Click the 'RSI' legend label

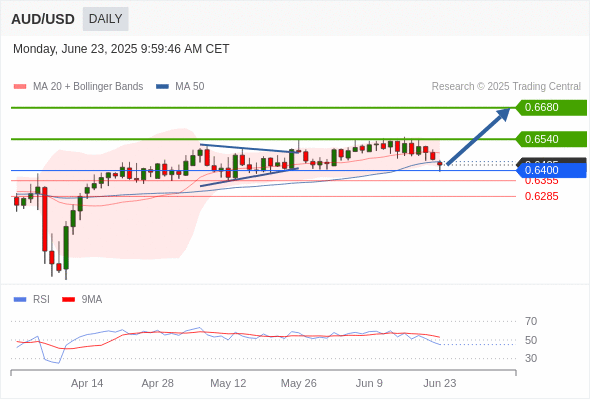tap(41, 300)
